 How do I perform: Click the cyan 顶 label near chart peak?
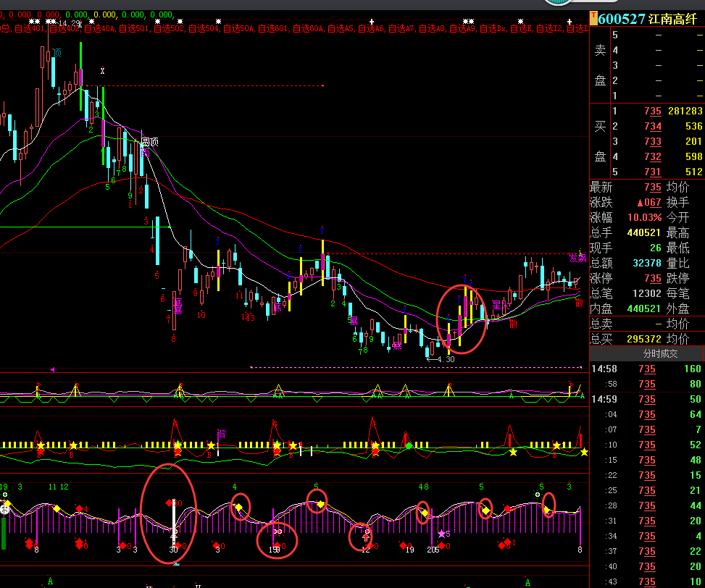tap(57, 53)
